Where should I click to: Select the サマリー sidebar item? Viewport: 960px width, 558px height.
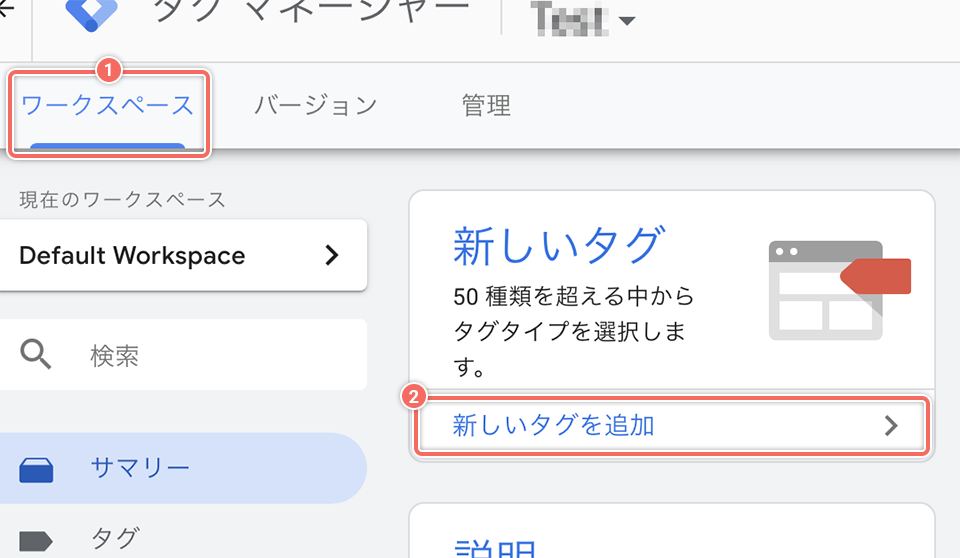click(x=183, y=468)
